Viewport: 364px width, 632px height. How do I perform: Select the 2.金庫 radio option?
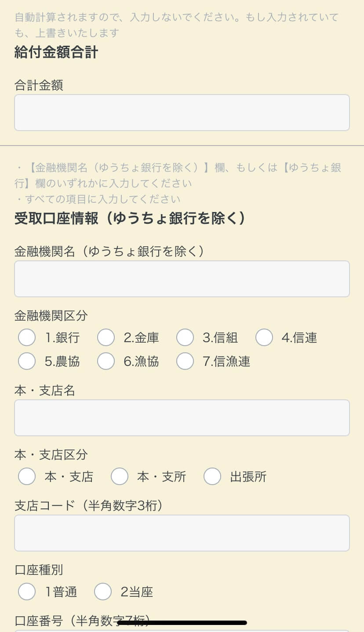click(x=106, y=338)
